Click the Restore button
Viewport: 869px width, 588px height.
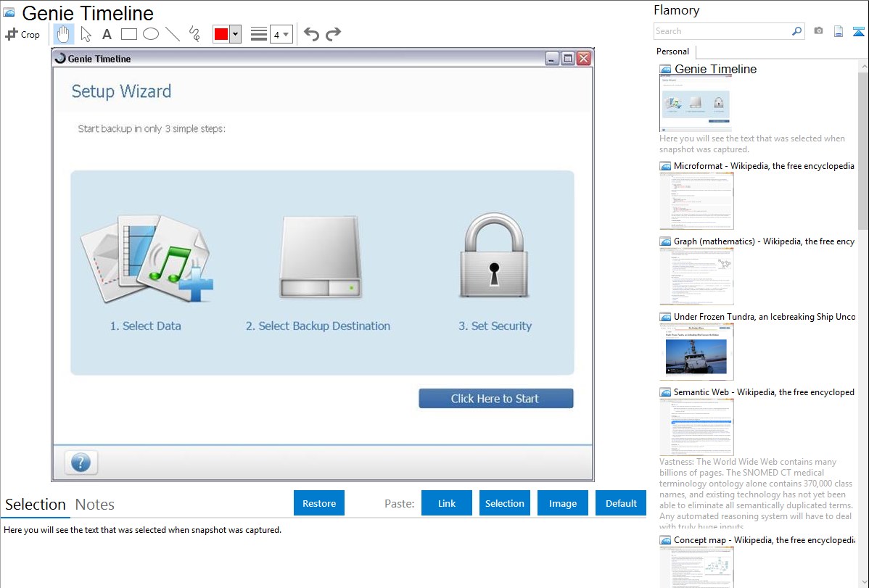pos(319,503)
